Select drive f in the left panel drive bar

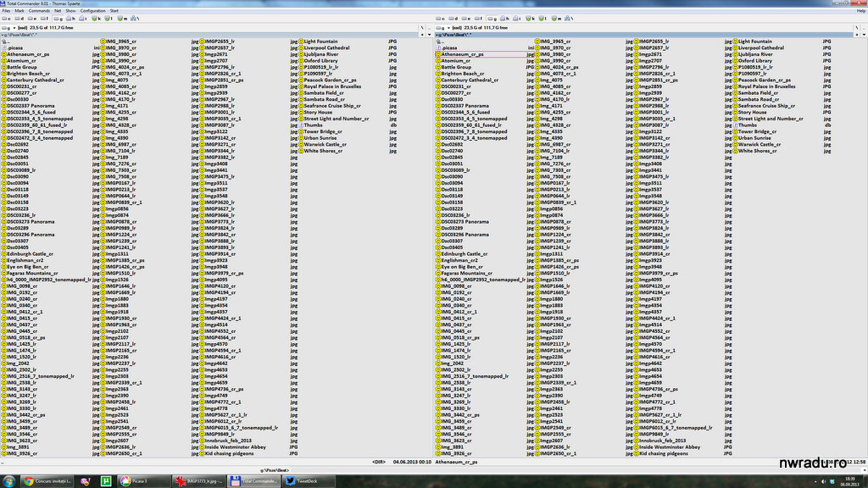(46, 19)
